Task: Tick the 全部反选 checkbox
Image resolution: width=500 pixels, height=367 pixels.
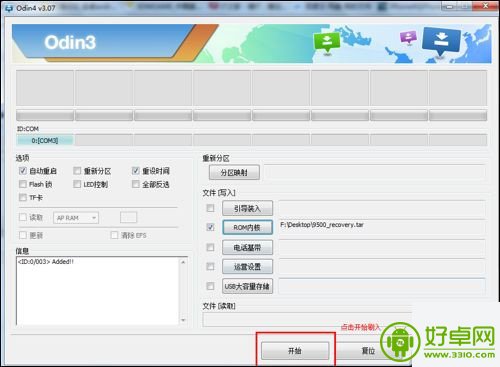Action: [x=136, y=184]
